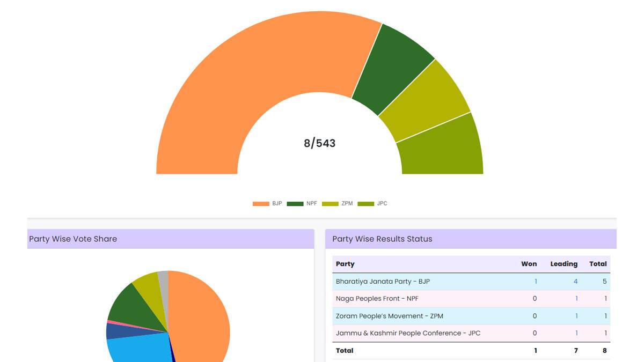Select the Bharatiya Janata Party table row
The width and height of the screenshot is (644, 362).
[x=471, y=282]
